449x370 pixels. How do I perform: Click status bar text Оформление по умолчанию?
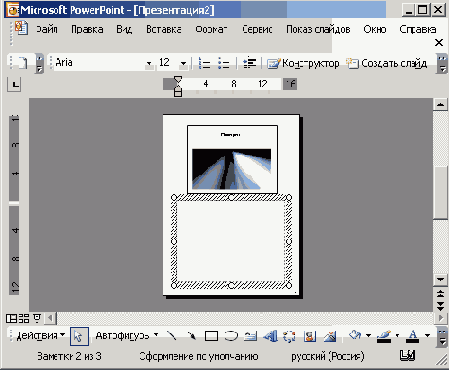click(199, 356)
